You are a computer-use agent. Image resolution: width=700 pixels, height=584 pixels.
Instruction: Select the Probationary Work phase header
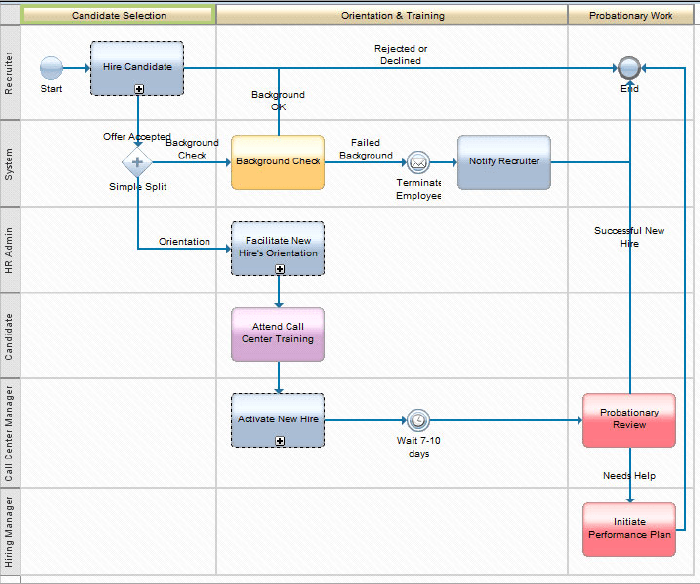pyautogui.click(x=630, y=15)
